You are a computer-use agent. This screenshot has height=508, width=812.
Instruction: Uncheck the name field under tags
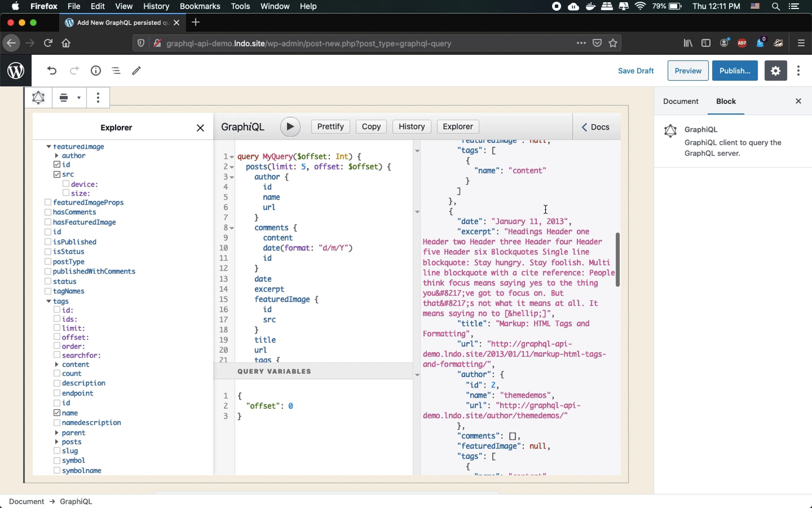[57, 413]
